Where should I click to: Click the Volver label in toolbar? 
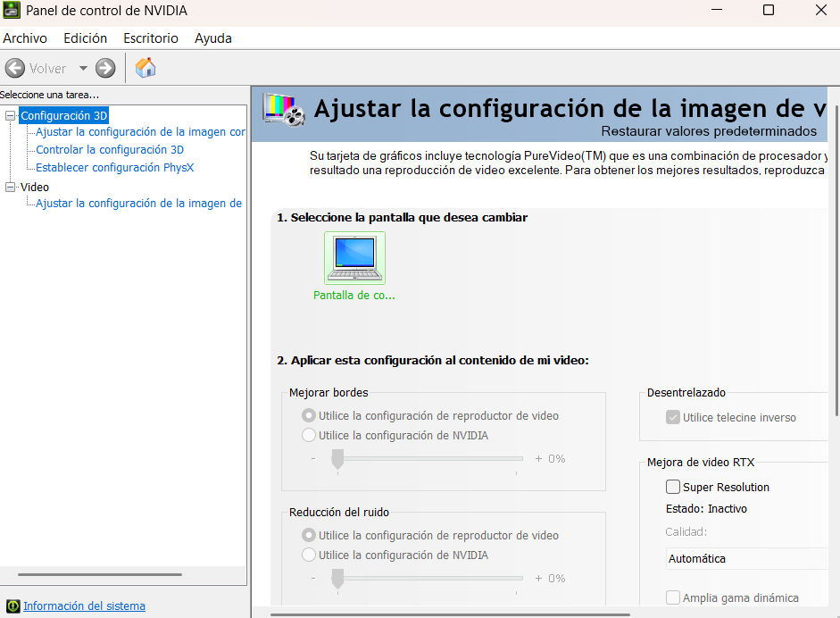47,69
